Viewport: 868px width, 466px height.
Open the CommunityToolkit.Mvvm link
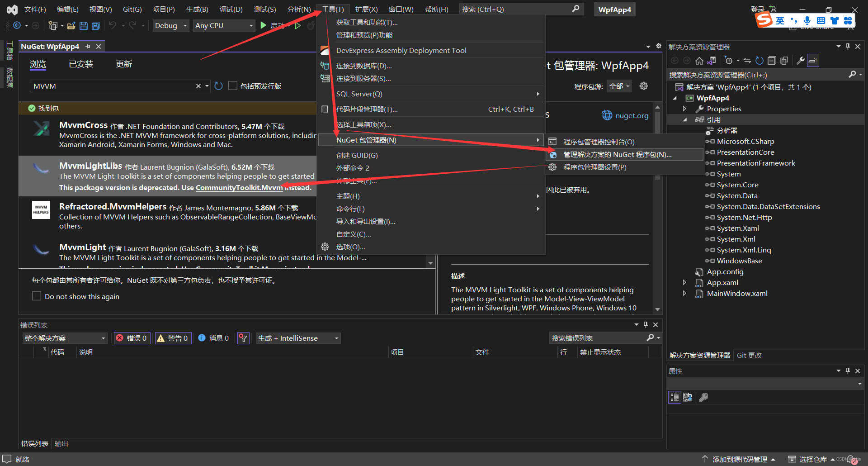pos(239,187)
